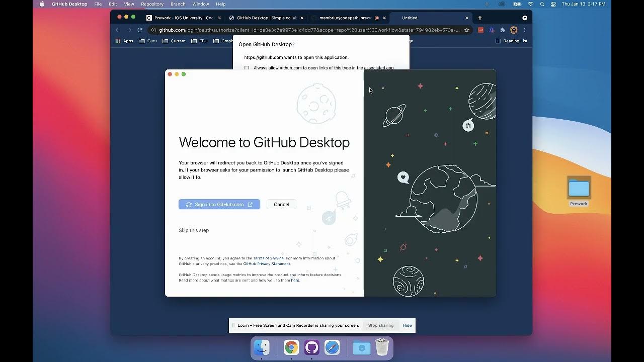Click the red extension icon in Chrome toolbar
644x362 pixels.
coord(480,30)
